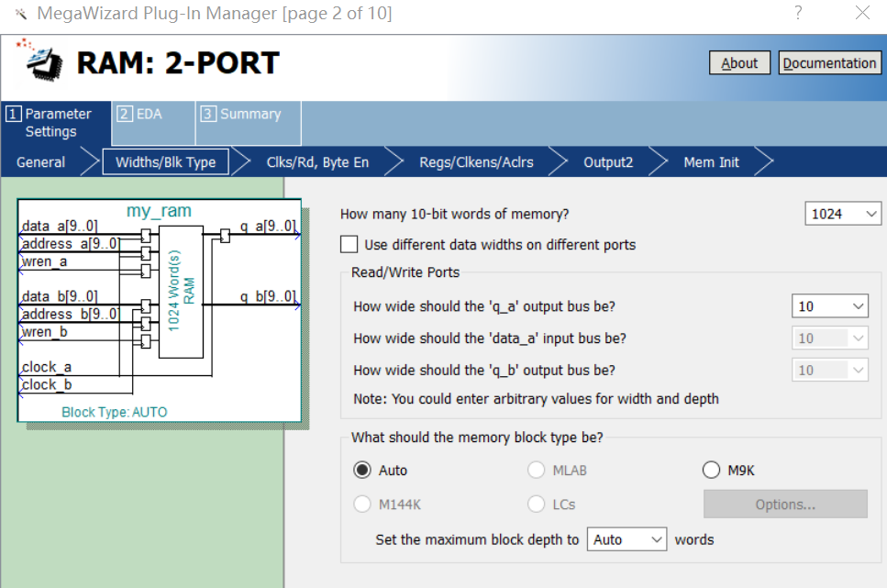The height and width of the screenshot is (588, 887).
Task: Select the MLAB memory block type
Action: (x=536, y=471)
